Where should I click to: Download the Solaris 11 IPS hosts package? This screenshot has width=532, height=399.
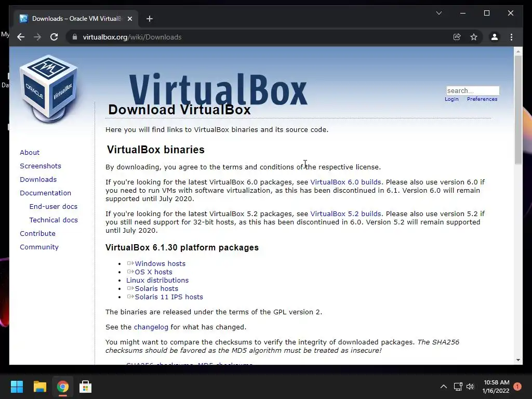169,297
